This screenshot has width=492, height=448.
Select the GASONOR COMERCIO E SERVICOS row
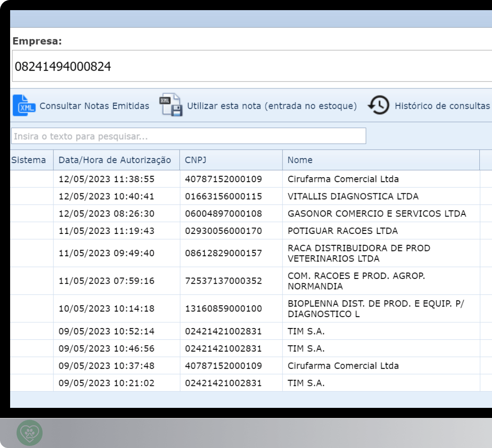[376, 214]
